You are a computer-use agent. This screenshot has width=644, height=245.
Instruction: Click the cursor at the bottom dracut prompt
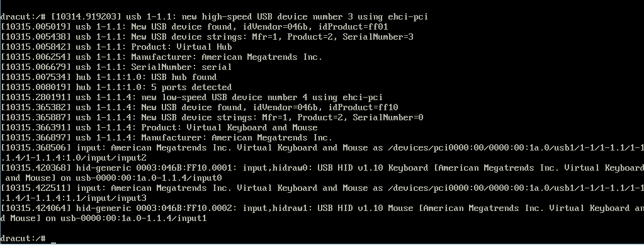point(54,242)
